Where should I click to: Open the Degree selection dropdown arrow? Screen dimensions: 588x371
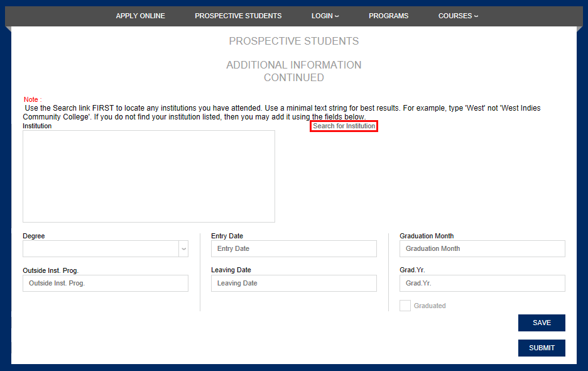point(183,248)
